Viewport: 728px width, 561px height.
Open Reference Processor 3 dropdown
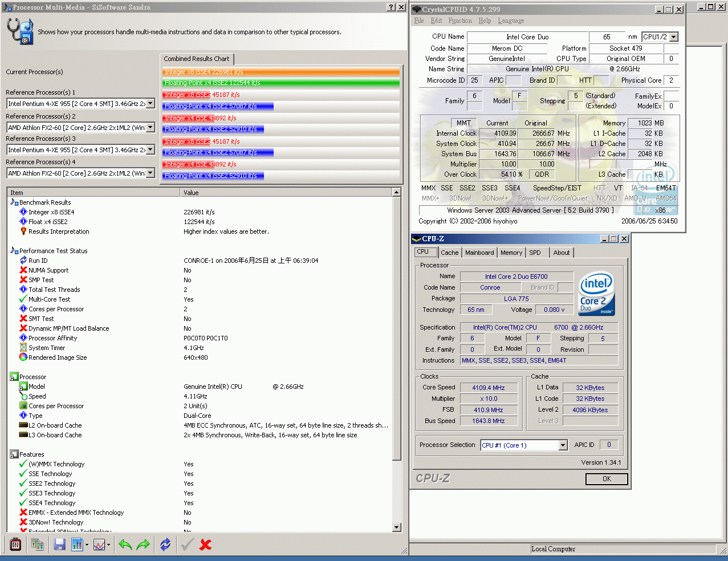coord(151,150)
